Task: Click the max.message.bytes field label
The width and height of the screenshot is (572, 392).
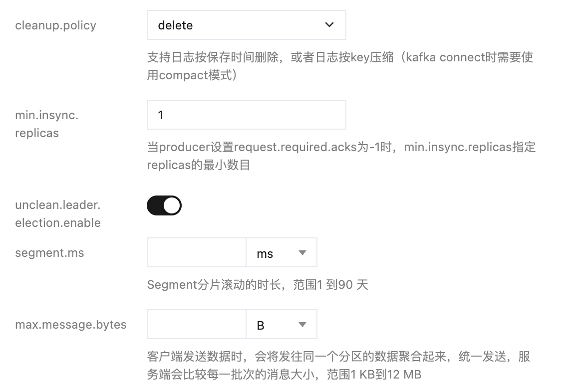Action: tap(71, 325)
